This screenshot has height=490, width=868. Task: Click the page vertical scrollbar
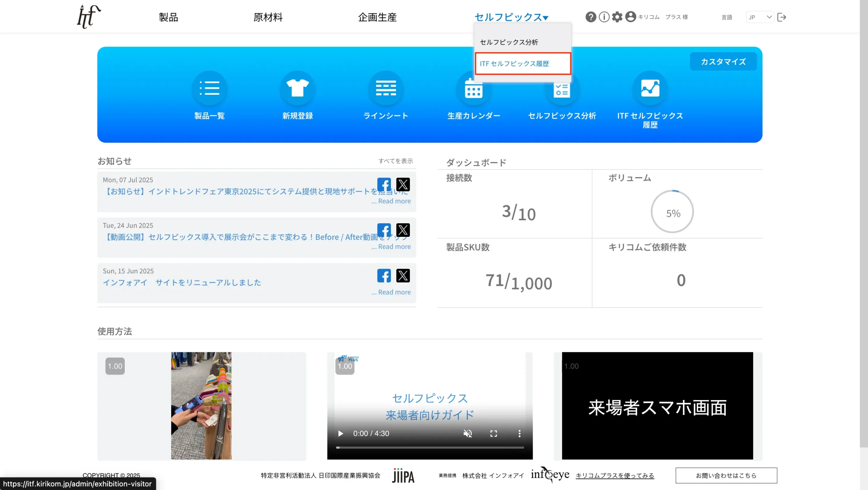pyautogui.click(x=864, y=224)
